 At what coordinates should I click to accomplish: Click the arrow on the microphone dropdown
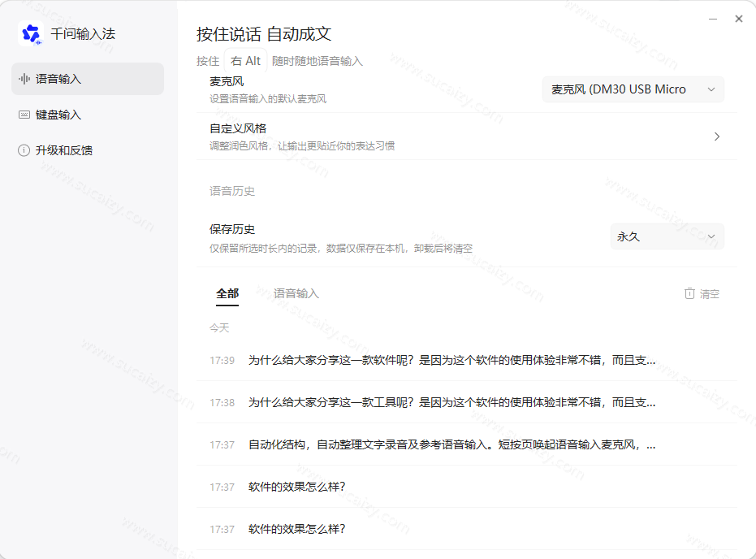pyautogui.click(x=711, y=89)
